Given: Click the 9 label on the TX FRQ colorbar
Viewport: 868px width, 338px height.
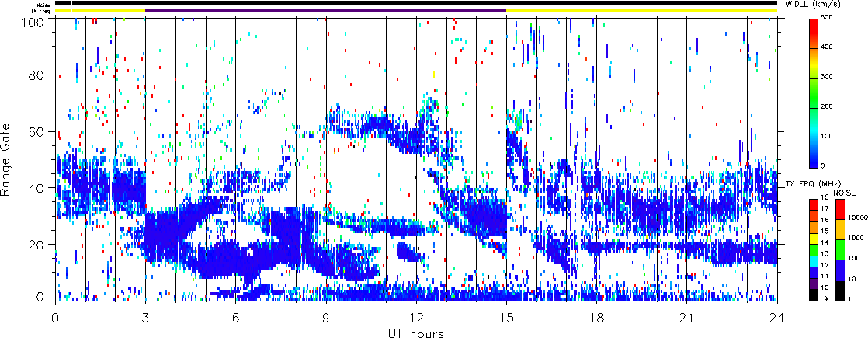Looking at the screenshot, I should 825,299.
